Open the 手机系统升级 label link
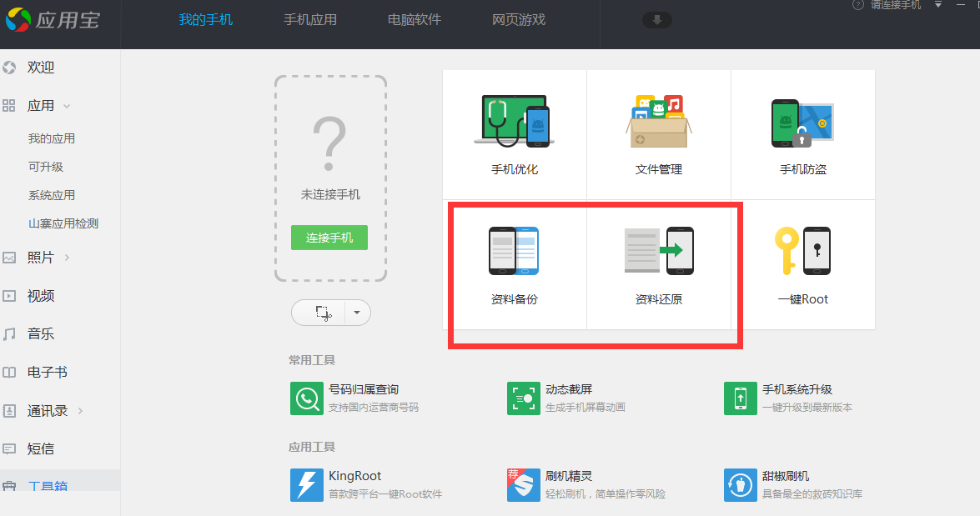 797,390
